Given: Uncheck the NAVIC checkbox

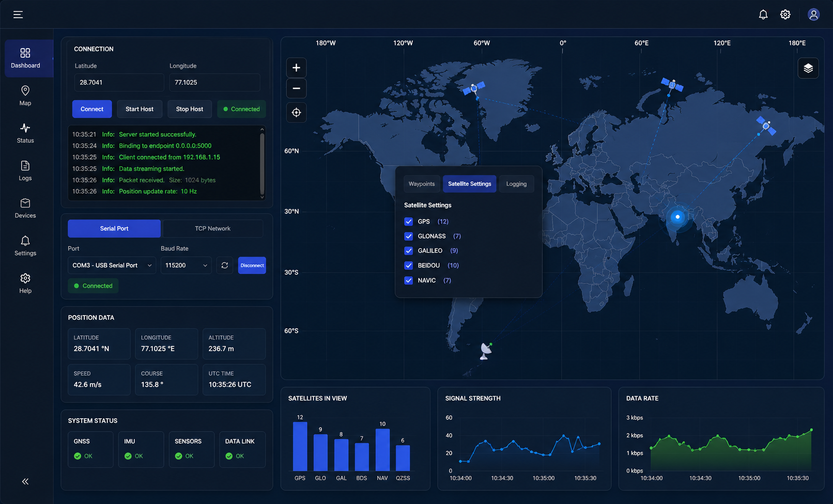Looking at the screenshot, I should [409, 280].
